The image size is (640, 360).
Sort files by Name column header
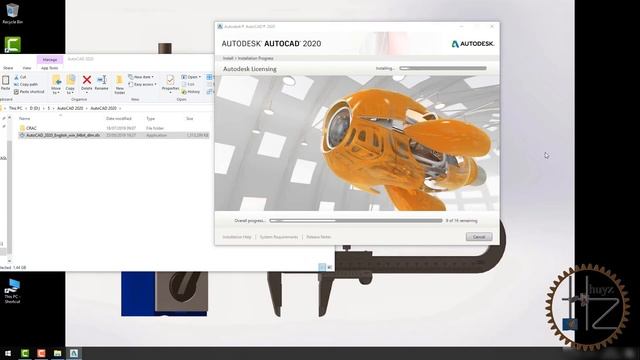pos(24,118)
